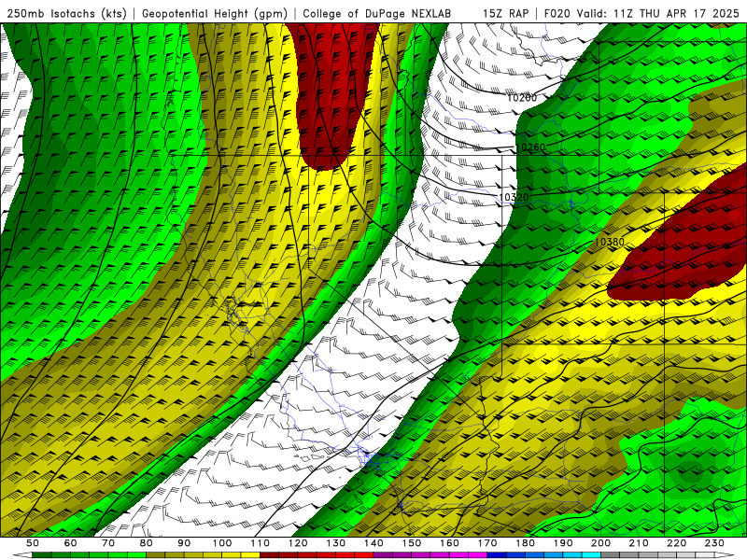Click the 210 value on the color scale
Image resolution: width=747 pixels, height=560 pixels.
[x=640, y=543]
